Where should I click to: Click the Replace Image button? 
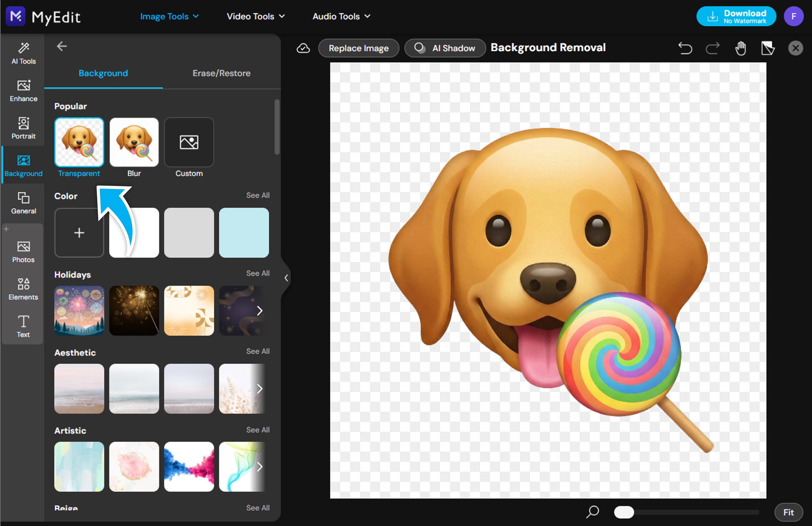359,48
